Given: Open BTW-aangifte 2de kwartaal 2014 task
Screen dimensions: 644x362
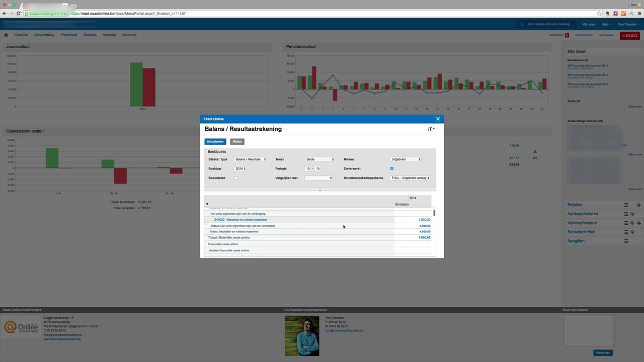Looking at the screenshot, I should pyautogui.click(x=588, y=65).
